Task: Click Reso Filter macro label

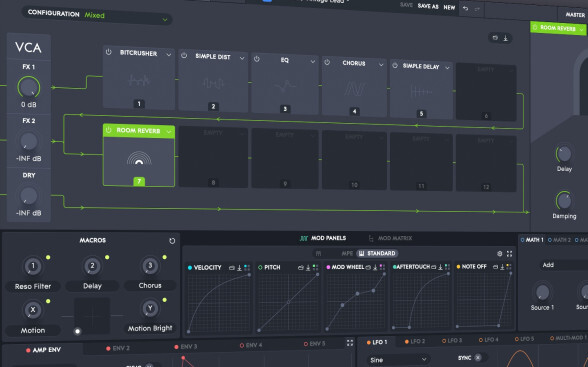Action: pyautogui.click(x=33, y=286)
